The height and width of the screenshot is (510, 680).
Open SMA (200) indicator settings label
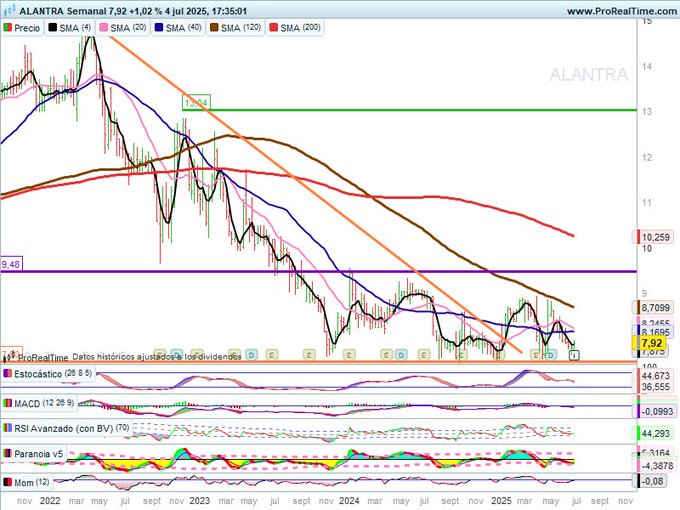click(301, 28)
